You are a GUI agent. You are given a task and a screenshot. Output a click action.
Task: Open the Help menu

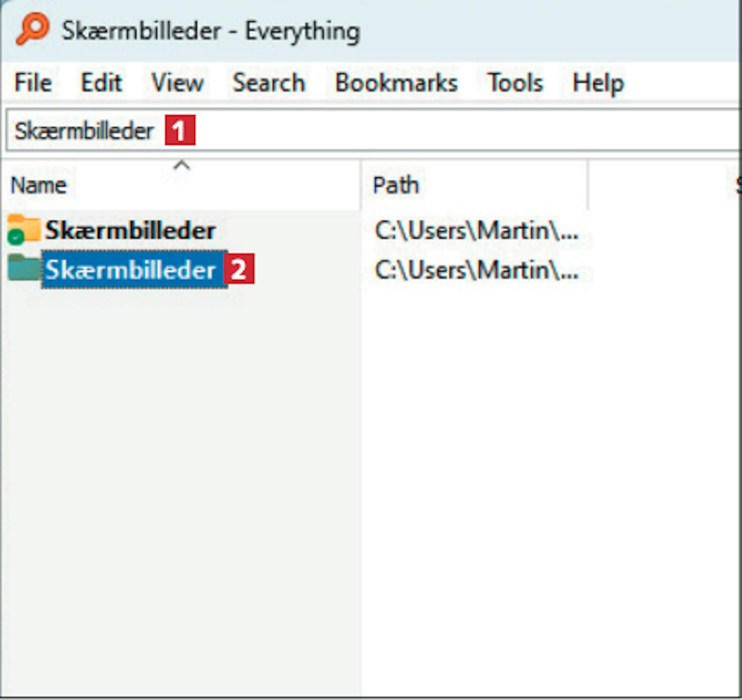click(x=598, y=82)
